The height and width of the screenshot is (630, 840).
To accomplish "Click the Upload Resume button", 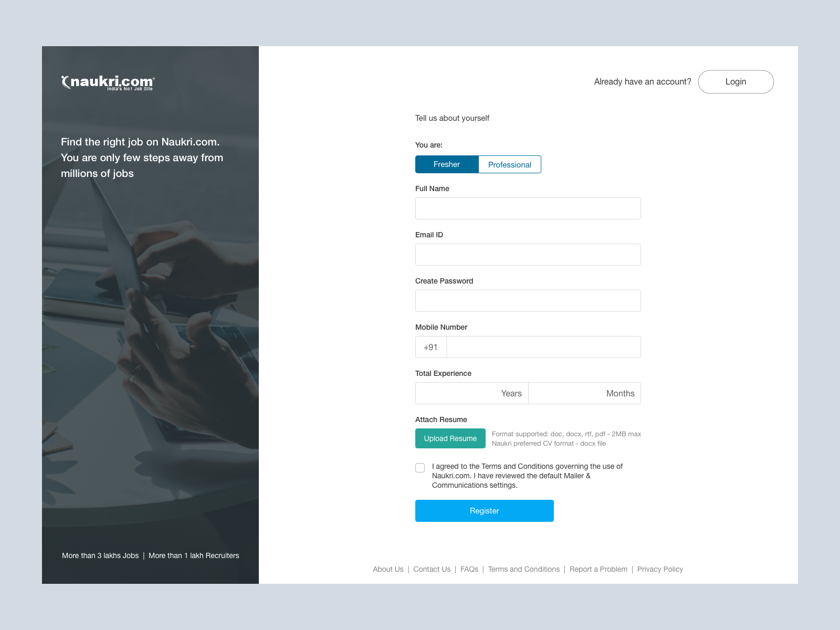I will 450,438.
